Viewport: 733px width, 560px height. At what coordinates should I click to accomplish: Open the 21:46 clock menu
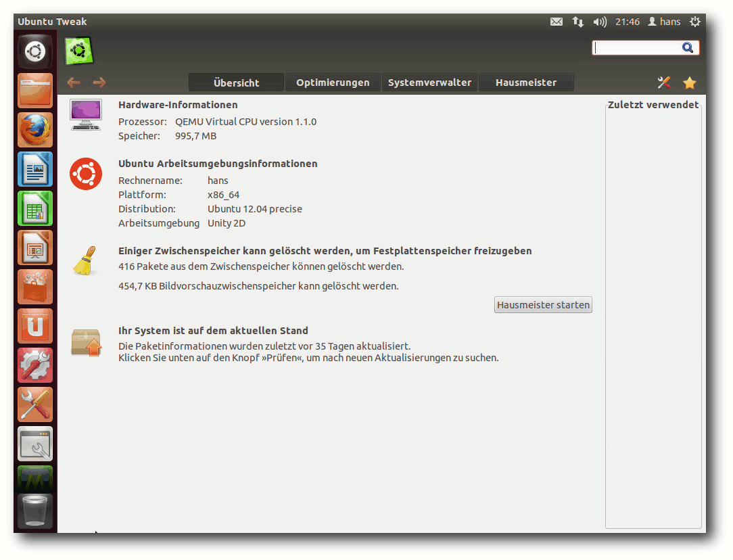tap(628, 22)
